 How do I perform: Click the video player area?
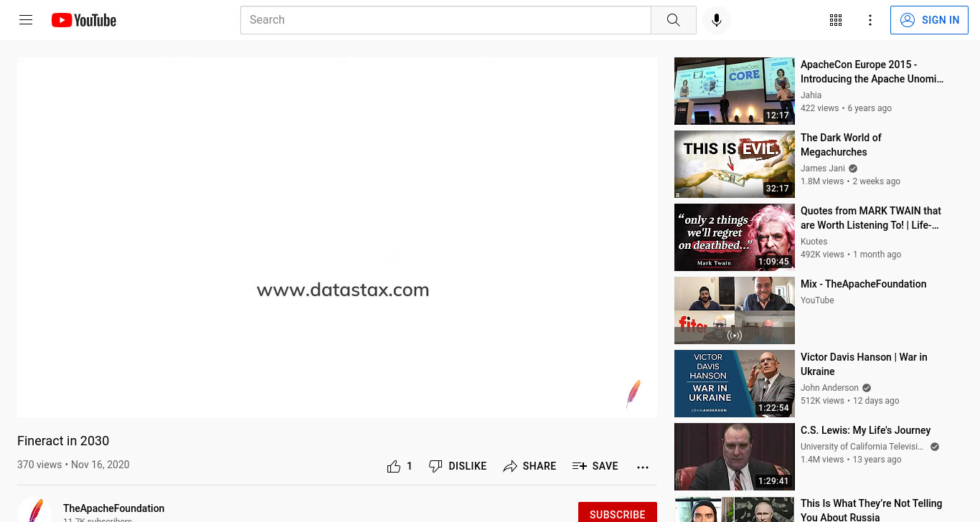click(x=337, y=237)
